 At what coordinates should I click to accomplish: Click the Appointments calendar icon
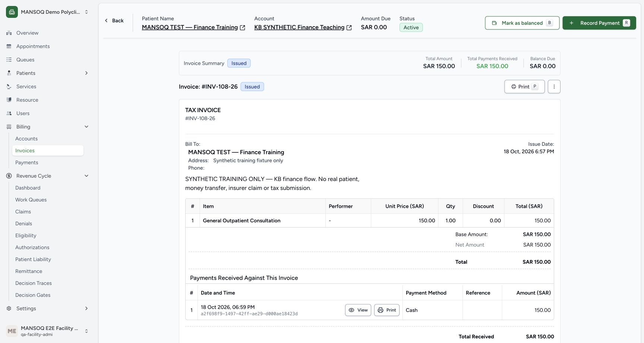(9, 46)
